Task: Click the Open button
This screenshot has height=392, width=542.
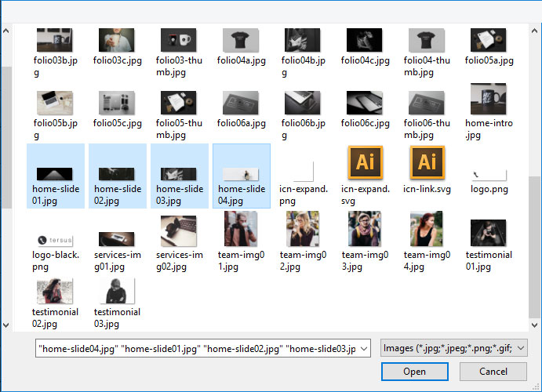Action: pos(415,372)
